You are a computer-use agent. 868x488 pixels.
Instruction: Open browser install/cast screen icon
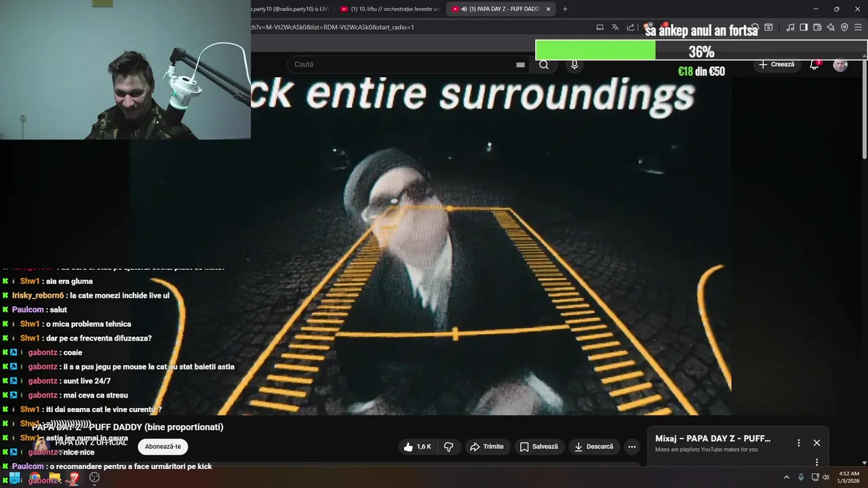599,27
